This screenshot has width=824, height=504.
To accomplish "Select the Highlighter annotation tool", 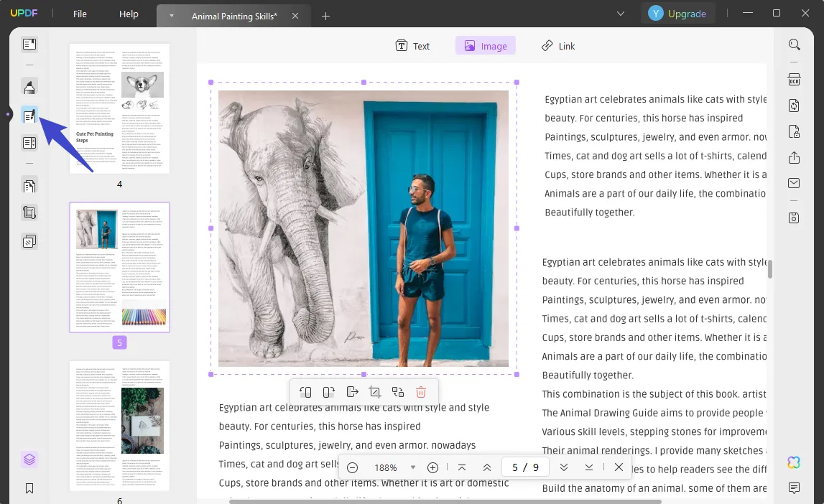I will (29, 87).
